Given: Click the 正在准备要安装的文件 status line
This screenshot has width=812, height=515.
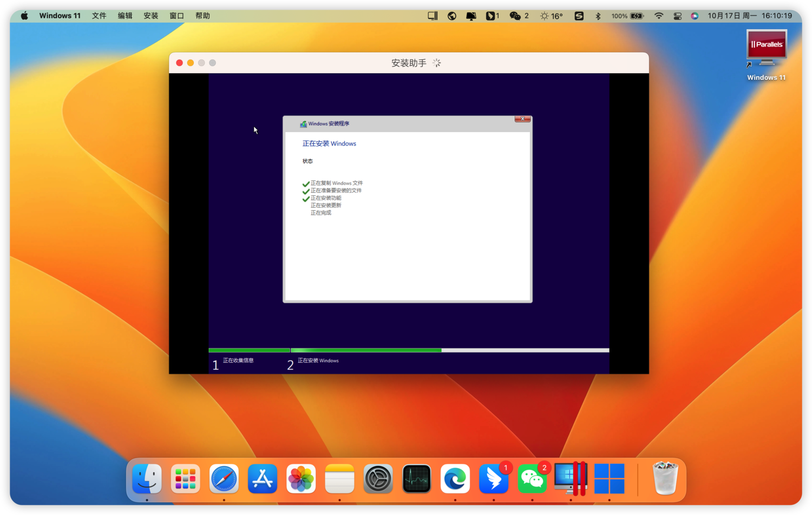Looking at the screenshot, I should pyautogui.click(x=336, y=191).
